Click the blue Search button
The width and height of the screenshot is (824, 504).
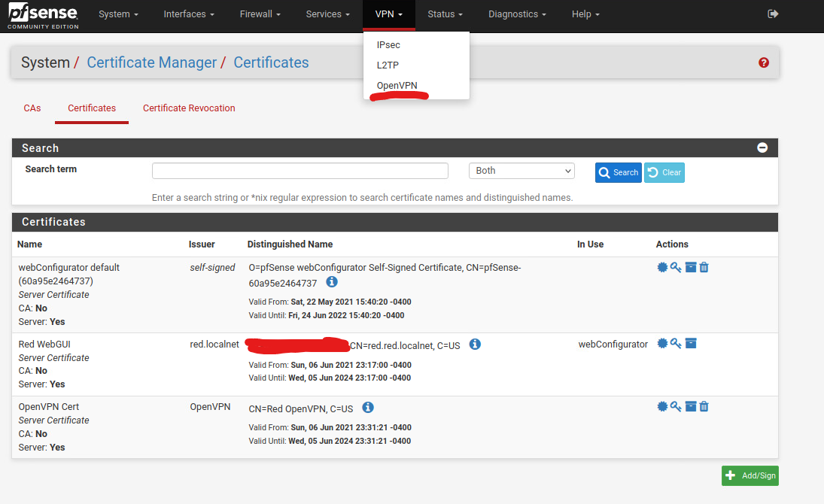point(618,172)
